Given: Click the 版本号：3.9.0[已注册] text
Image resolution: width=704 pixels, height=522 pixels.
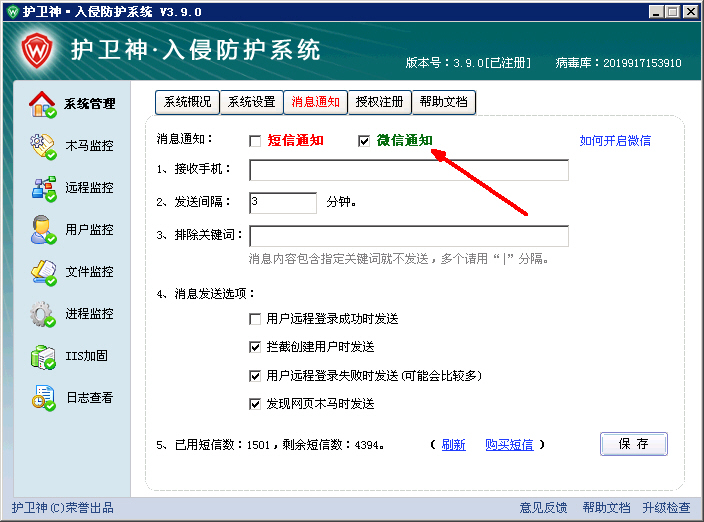Looking at the screenshot, I should [x=468, y=63].
